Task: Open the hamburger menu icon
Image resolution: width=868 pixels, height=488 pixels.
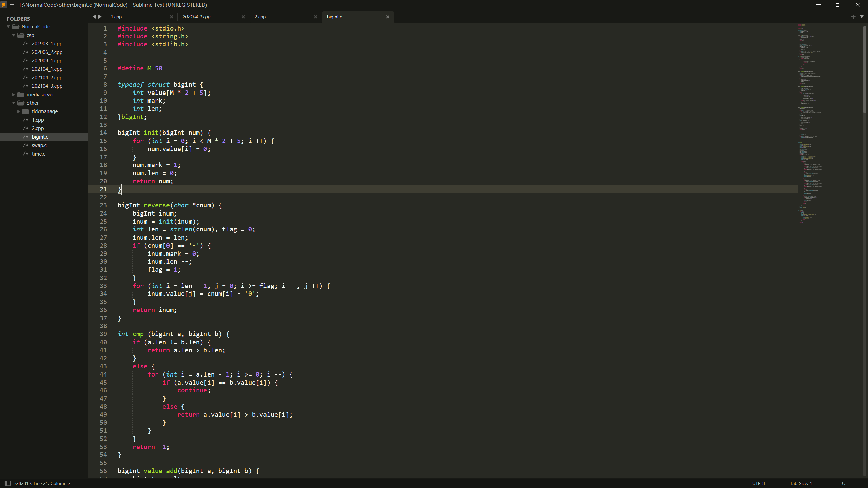Action: tap(12, 5)
